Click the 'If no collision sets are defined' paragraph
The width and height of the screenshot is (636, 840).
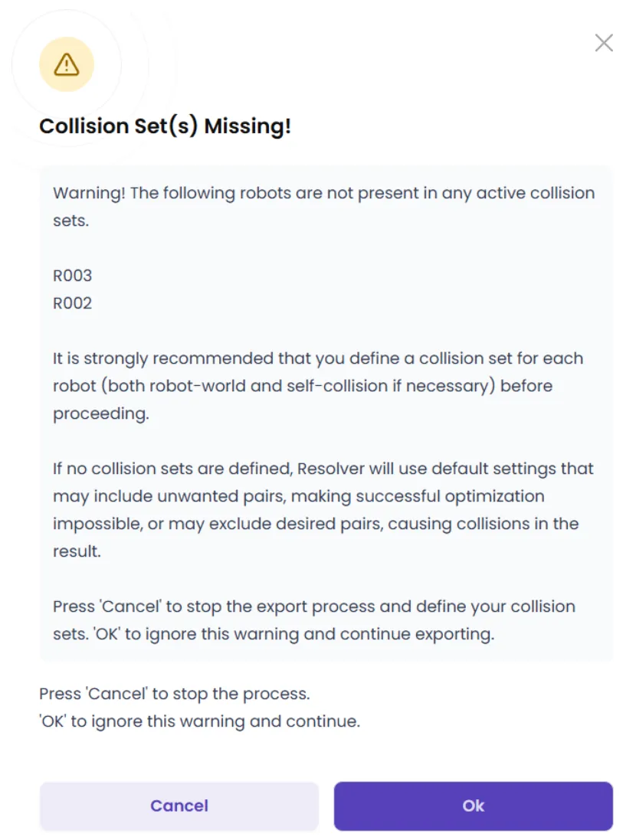pos(323,509)
